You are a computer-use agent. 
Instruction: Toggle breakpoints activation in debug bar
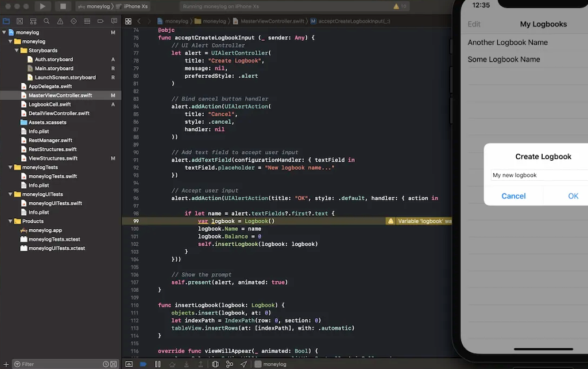click(x=143, y=364)
